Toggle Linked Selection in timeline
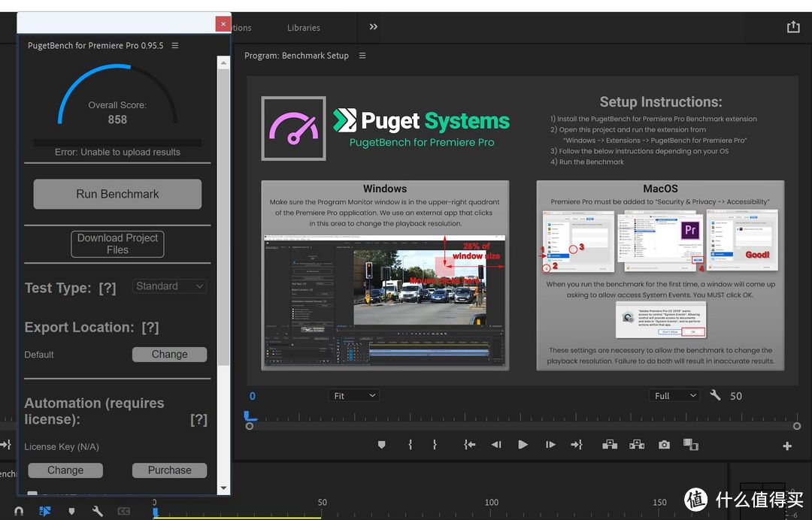Image resolution: width=812 pixels, height=520 pixels. click(45, 511)
